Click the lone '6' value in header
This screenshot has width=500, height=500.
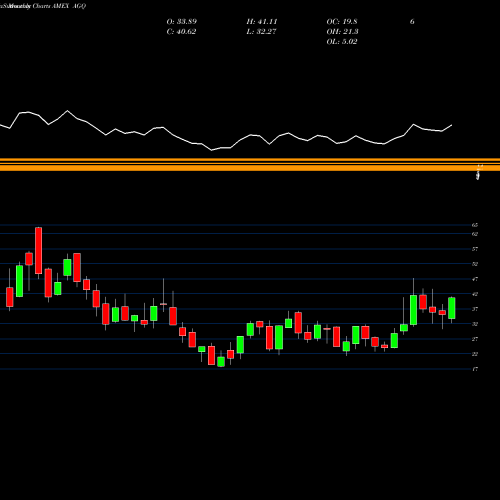tap(412, 22)
